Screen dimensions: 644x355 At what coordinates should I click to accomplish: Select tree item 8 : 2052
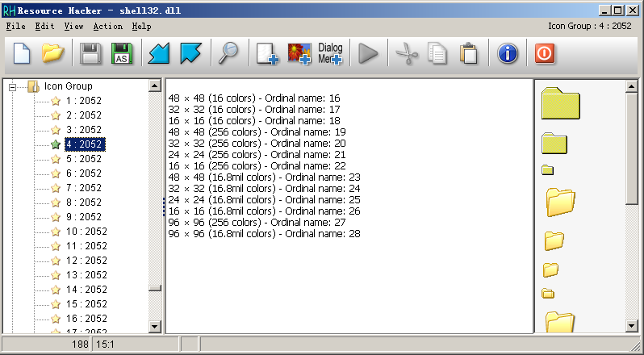click(84, 203)
